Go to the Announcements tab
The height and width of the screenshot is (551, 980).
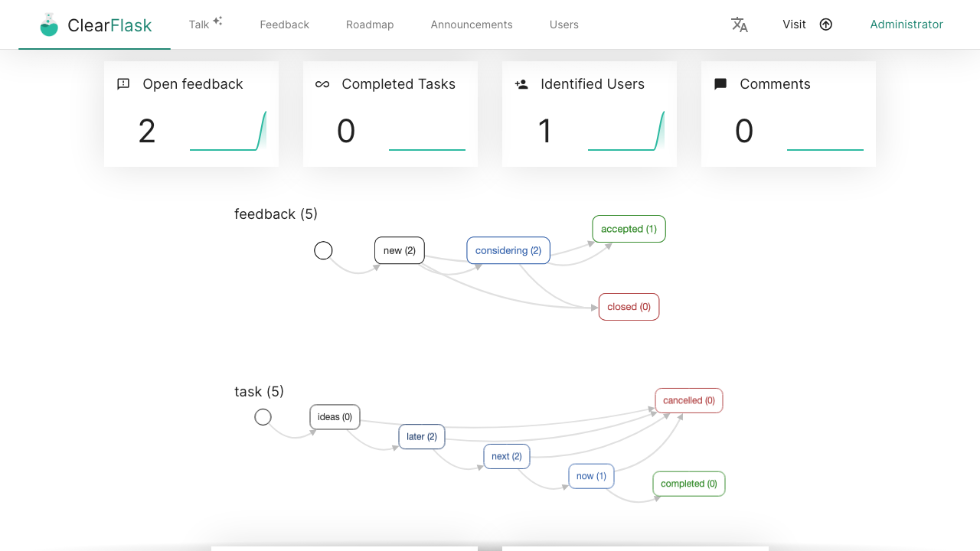(472, 24)
